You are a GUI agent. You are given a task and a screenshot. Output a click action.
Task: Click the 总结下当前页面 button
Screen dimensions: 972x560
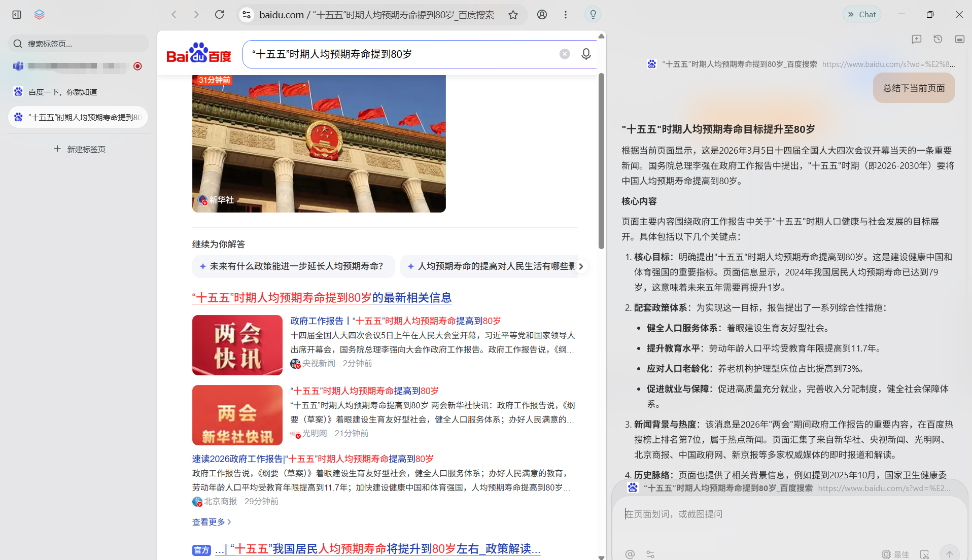(x=913, y=87)
